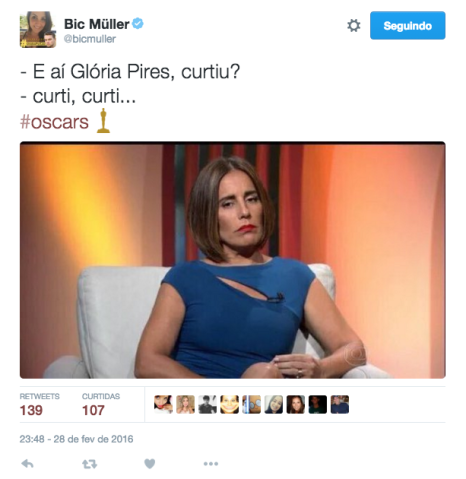
Task: Click the blue verified badge
Action: pyautogui.click(x=138, y=24)
